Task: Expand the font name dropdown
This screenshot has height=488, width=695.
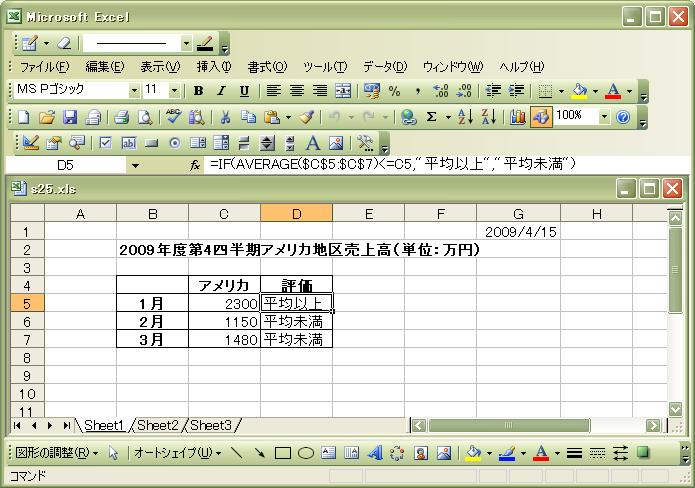Action: click(x=134, y=91)
